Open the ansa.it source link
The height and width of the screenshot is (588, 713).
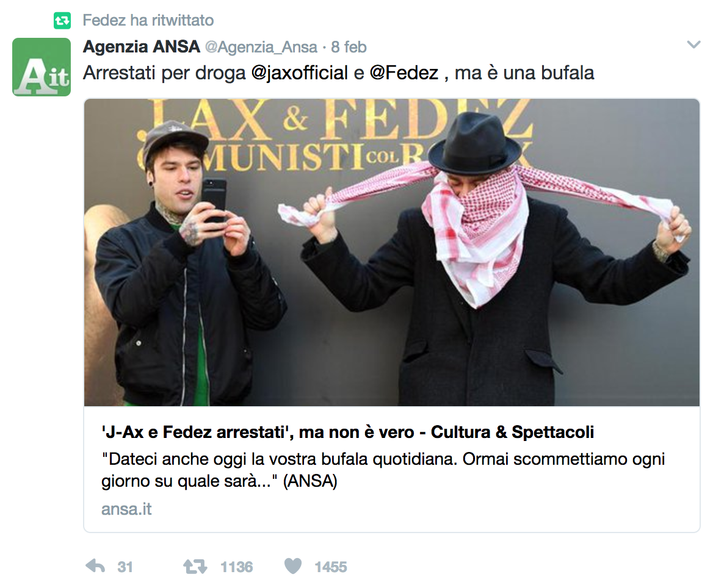[126, 509]
